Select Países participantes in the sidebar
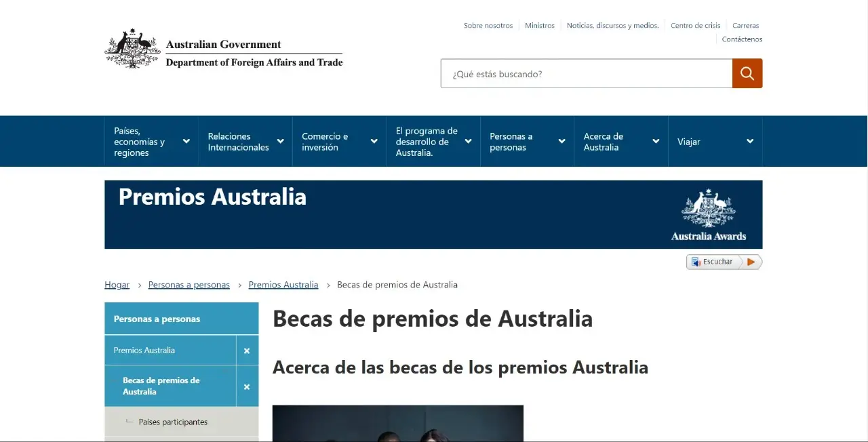 click(173, 422)
